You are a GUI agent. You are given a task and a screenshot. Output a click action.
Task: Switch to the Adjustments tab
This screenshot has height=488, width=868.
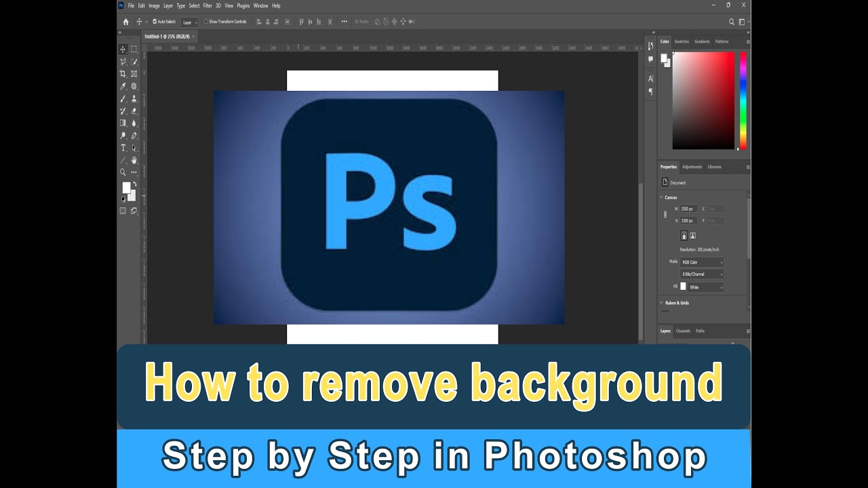point(692,167)
